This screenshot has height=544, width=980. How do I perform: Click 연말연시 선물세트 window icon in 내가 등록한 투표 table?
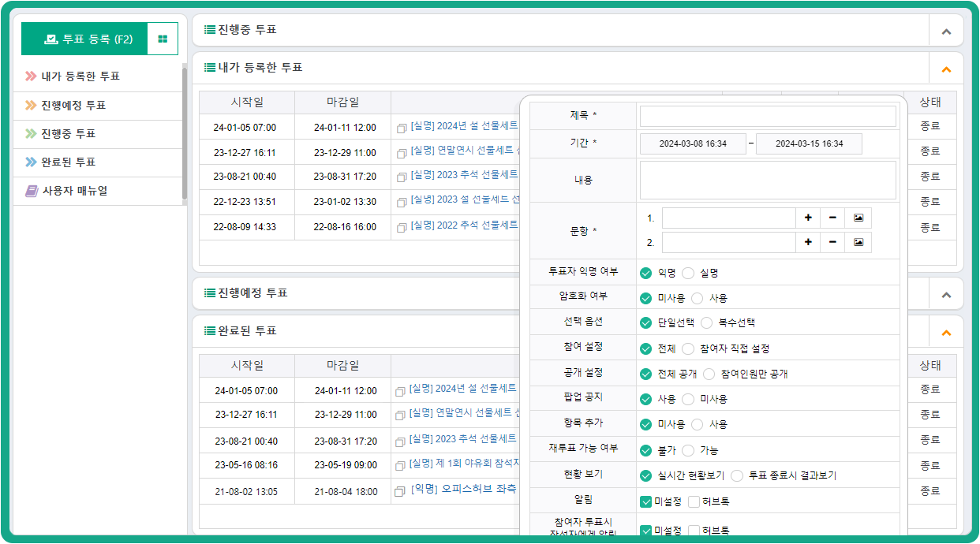click(402, 153)
